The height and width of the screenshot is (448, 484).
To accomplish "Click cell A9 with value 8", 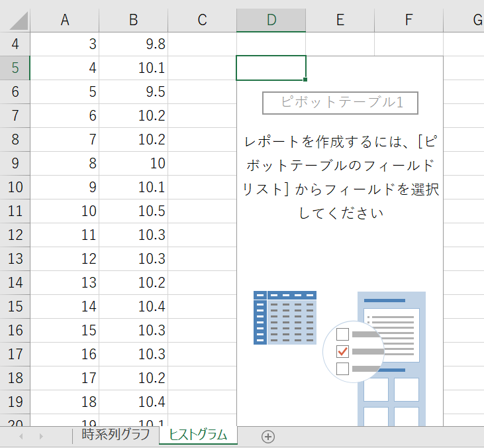I will click(x=64, y=163).
